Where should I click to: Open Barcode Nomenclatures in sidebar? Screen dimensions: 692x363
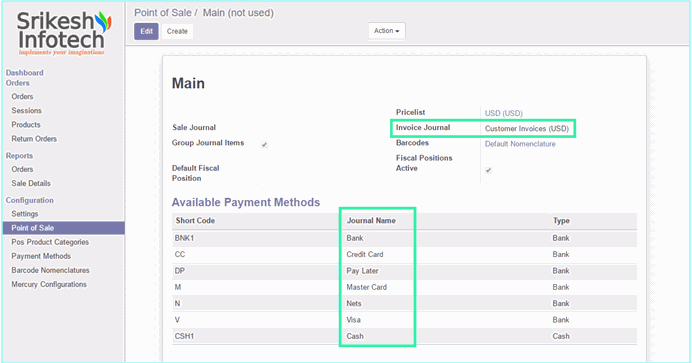pyautogui.click(x=50, y=270)
